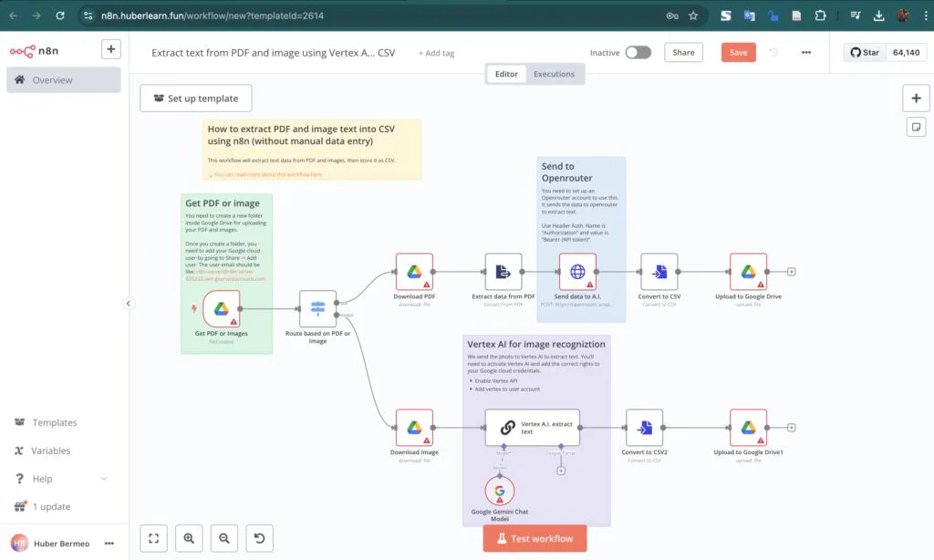Click the GitHub star count 64,140
The image size is (934, 560).
point(906,52)
